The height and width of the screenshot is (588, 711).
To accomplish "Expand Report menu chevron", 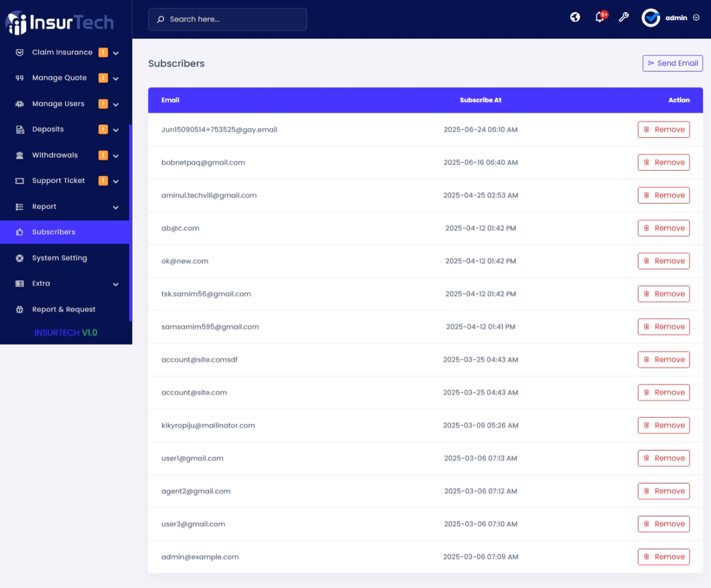I will (x=116, y=207).
